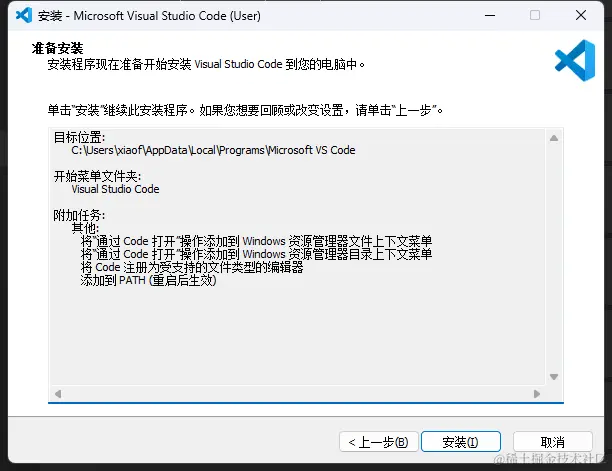
Task: Click the VS Code icon in the title bar
Action: coord(24,16)
